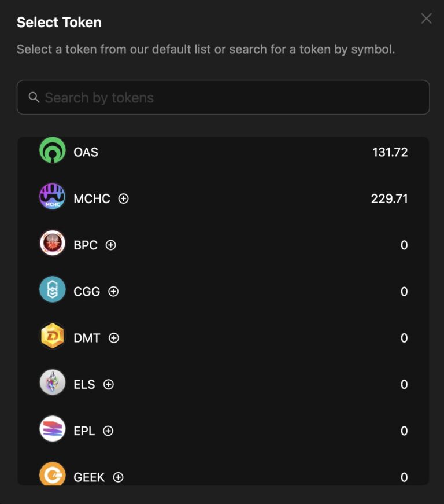This screenshot has height=504, width=444.
Task: Close the Select Token dialog
Action: pos(426,19)
